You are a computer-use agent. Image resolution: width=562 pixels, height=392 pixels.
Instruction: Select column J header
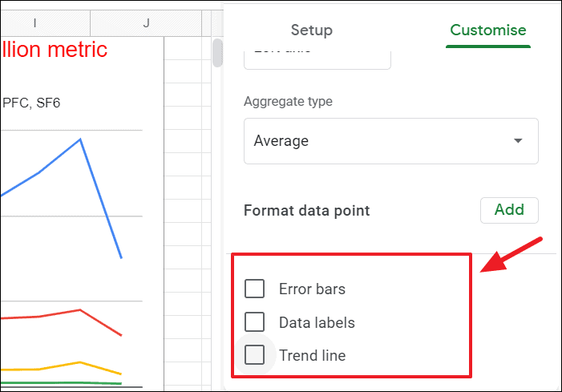coord(146,22)
